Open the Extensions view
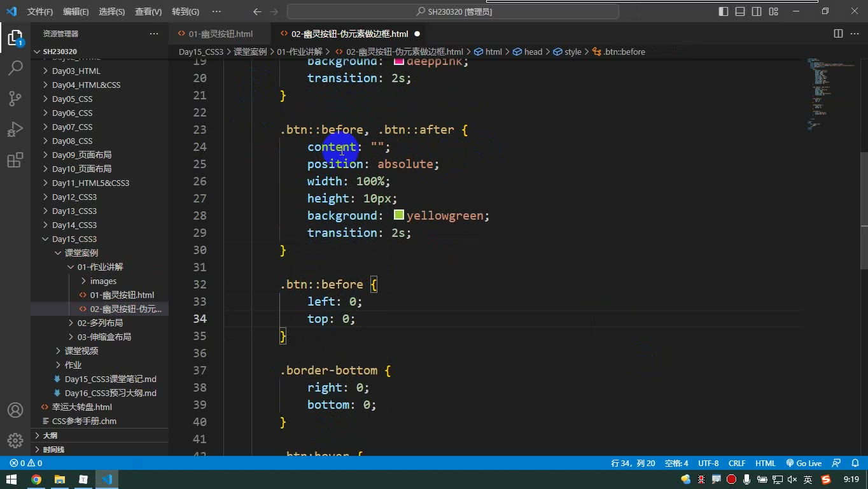 point(15,160)
